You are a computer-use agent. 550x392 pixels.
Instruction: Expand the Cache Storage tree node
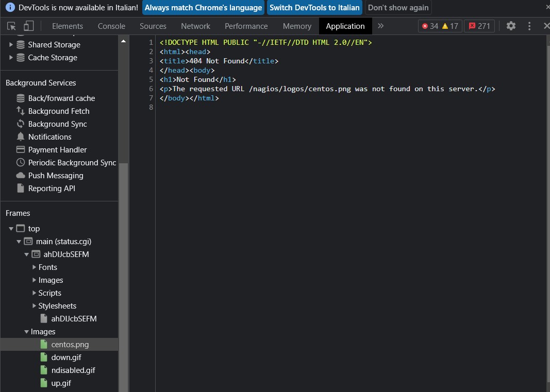click(x=11, y=58)
